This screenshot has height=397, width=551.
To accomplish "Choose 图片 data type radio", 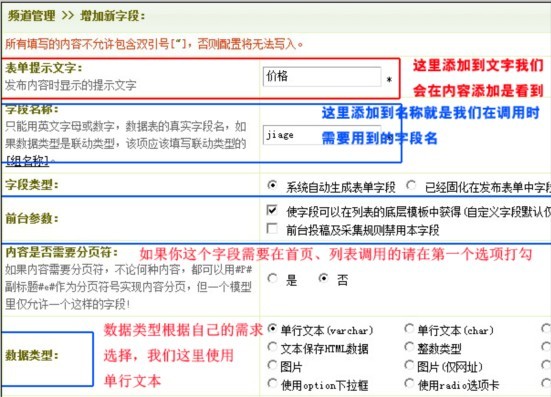I will click(x=272, y=365).
